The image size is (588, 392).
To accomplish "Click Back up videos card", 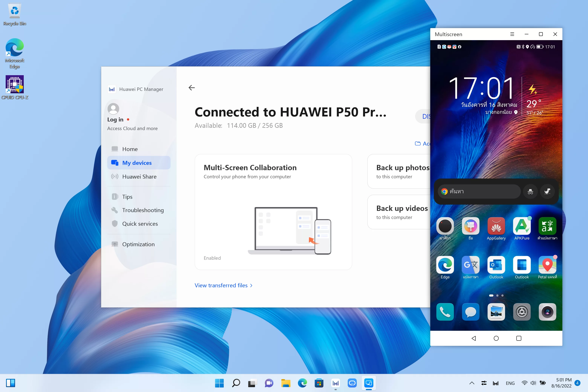I will tap(399, 212).
